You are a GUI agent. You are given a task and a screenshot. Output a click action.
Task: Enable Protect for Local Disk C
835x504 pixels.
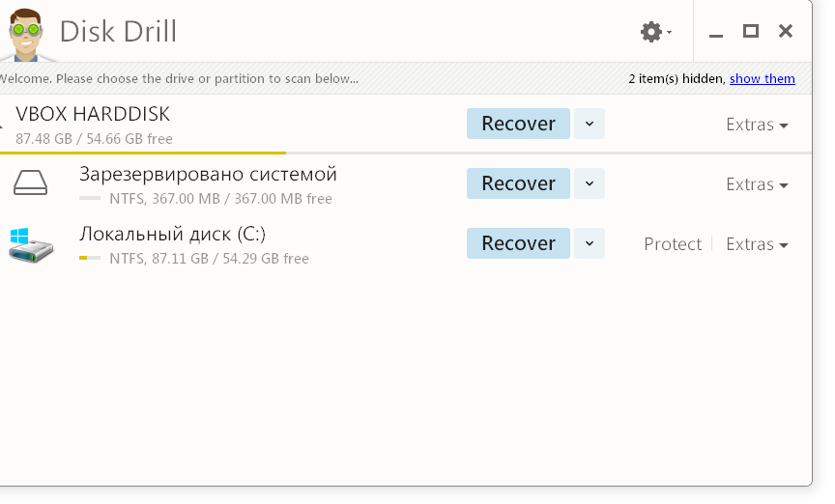(673, 244)
